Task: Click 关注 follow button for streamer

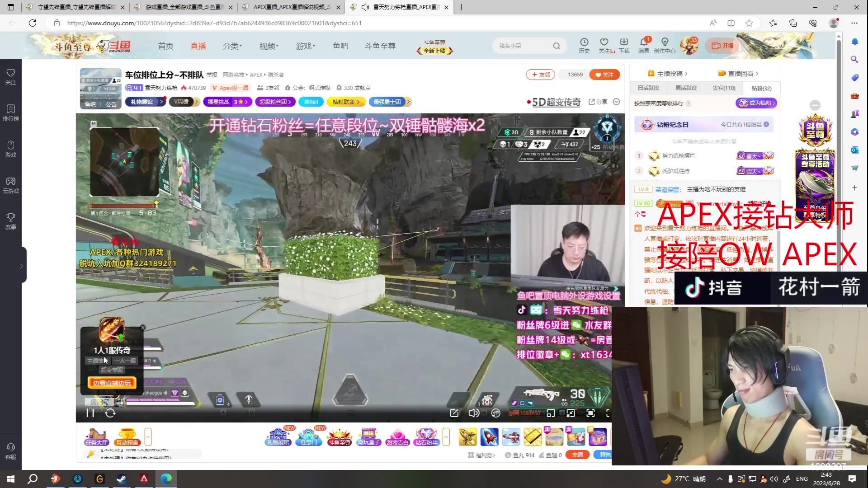Action: click(604, 75)
